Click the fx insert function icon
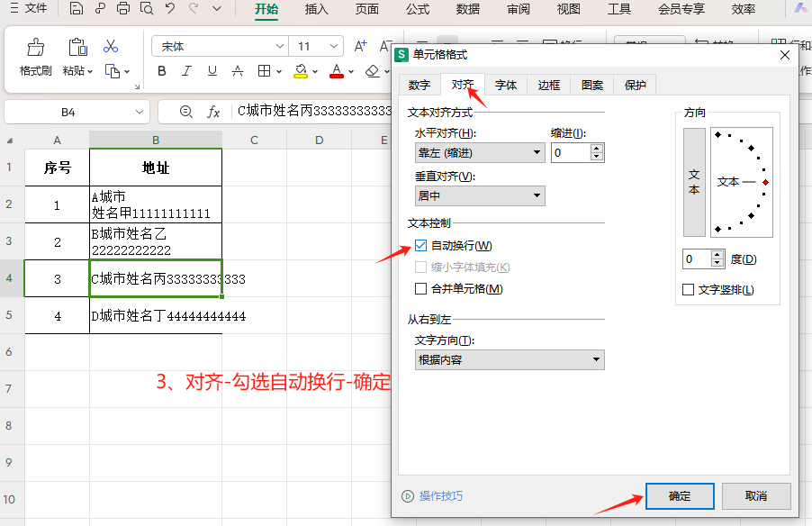The height and width of the screenshot is (526, 812). tap(213, 112)
